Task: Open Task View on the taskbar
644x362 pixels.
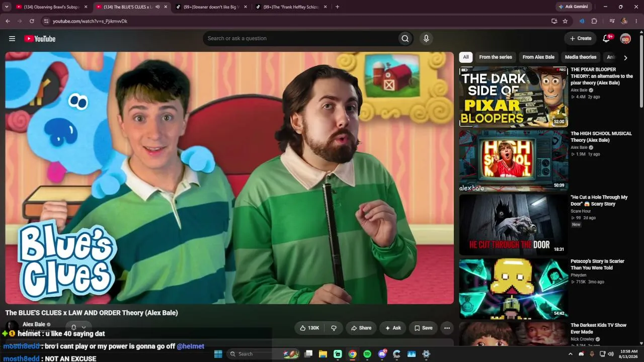Action: (308, 354)
